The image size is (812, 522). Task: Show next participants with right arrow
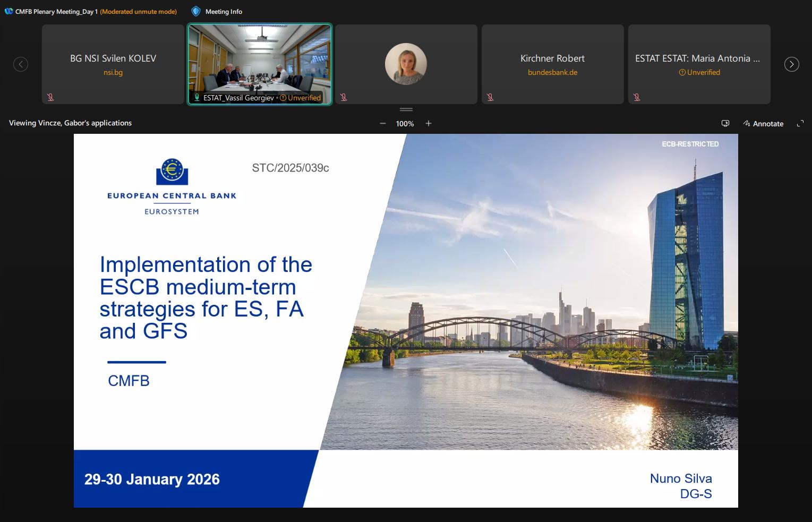click(x=791, y=64)
